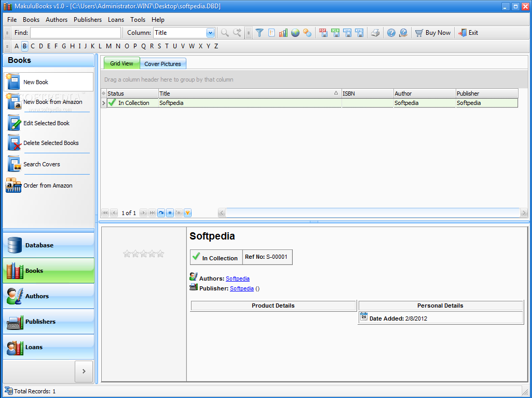Click the Status column header
Viewport: 532px width, 398px height.
pos(132,94)
